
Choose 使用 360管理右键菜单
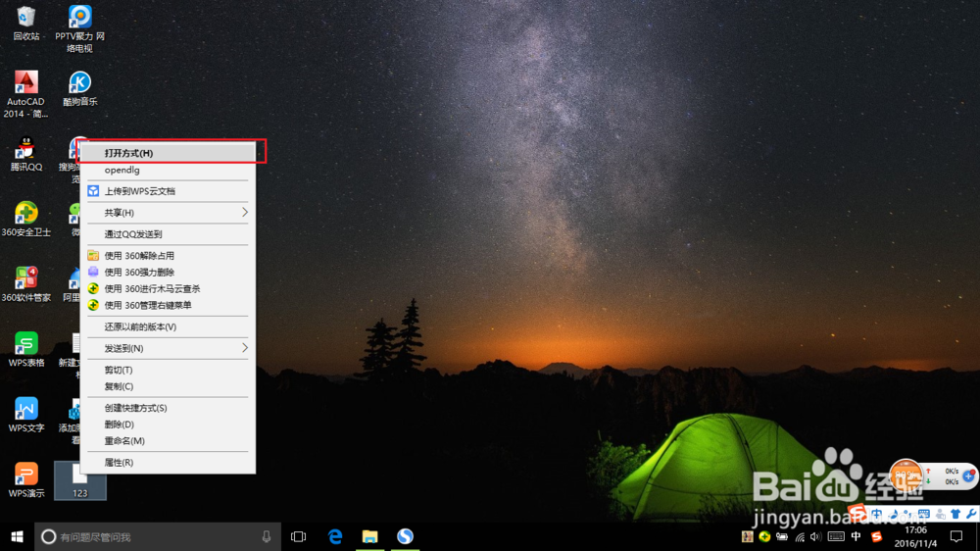168,305
